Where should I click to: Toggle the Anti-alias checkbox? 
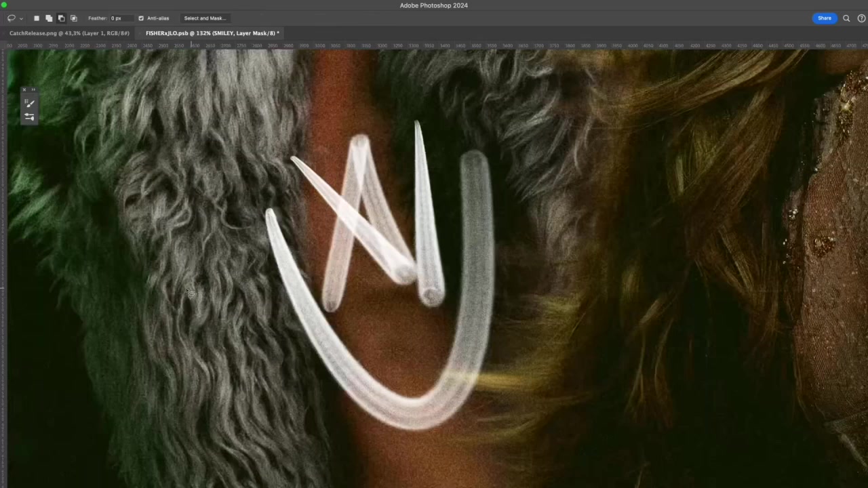coord(141,18)
